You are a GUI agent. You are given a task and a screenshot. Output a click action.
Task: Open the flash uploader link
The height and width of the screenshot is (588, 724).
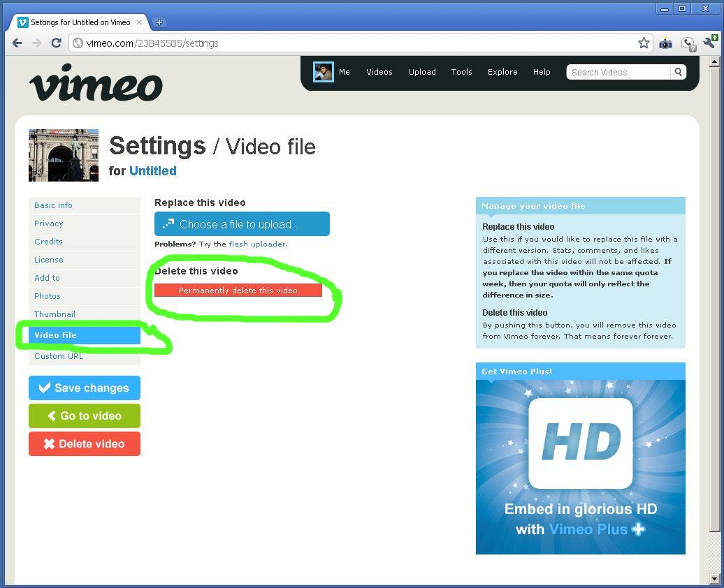tap(257, 244)
